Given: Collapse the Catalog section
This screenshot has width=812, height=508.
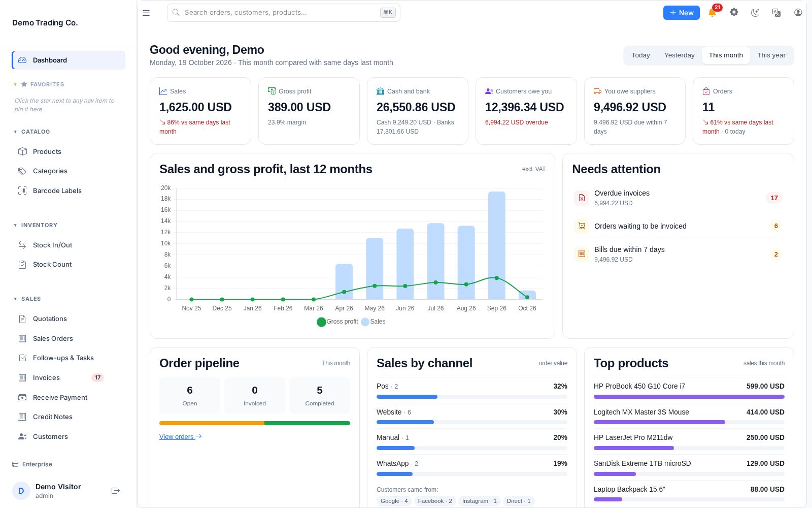Looking at the screenshot, I should pos(15,132).
